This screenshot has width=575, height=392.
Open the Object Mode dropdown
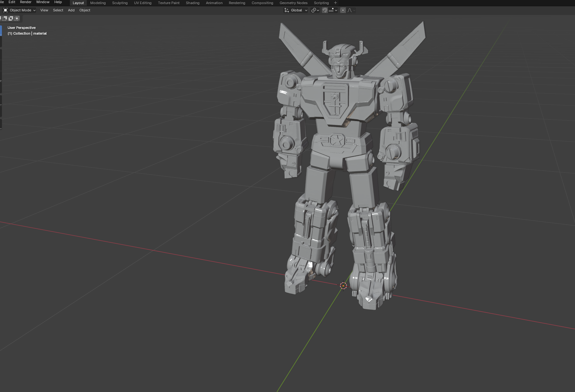click(19, 10)
